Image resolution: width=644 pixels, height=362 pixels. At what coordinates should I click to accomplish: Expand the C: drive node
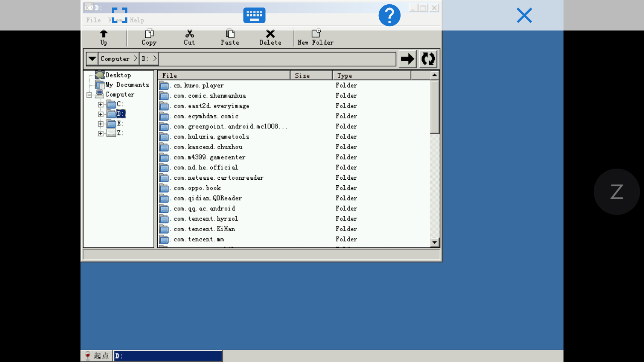pos(101,105)
